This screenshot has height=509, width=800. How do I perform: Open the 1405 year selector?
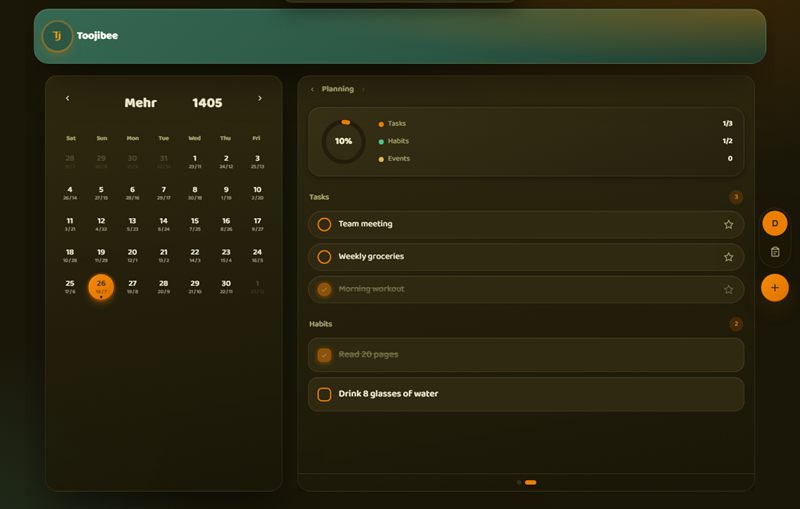coord(207,103)
